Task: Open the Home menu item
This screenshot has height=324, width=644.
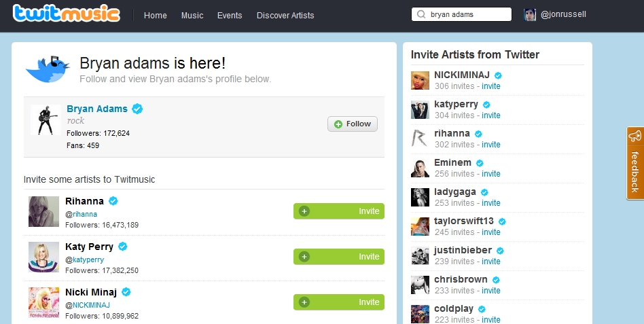Action: point(156,15)
